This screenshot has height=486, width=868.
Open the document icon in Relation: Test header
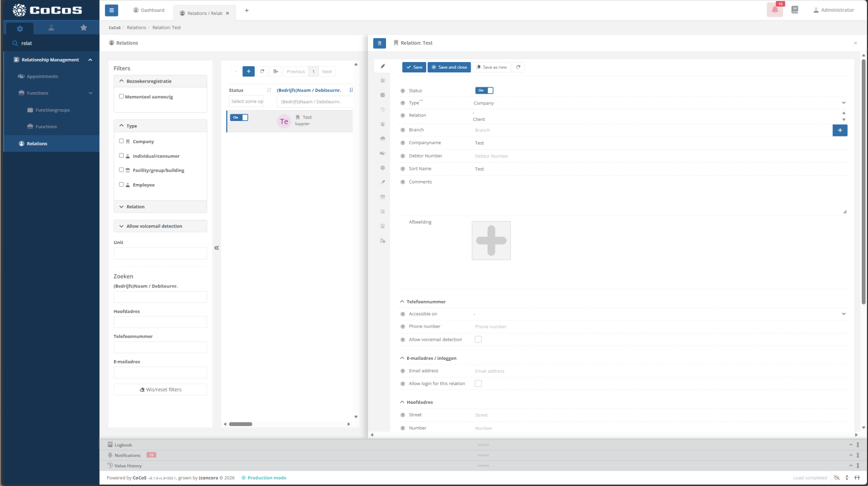pos(379,43)
